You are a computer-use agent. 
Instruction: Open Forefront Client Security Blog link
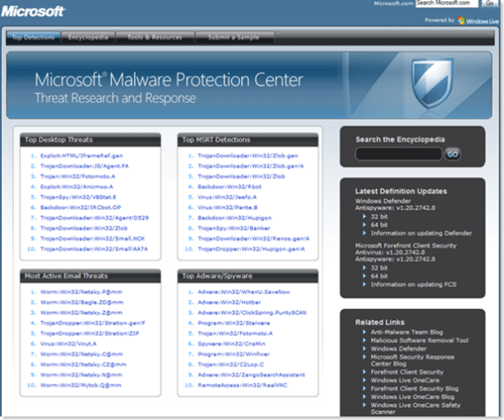tap(415, 388)
